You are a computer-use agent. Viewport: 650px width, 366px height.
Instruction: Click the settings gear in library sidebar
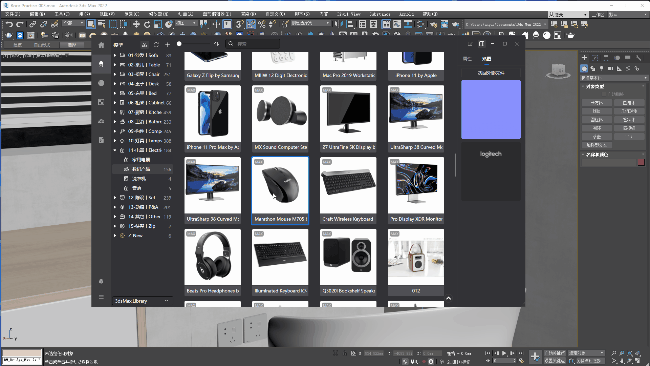101,281
